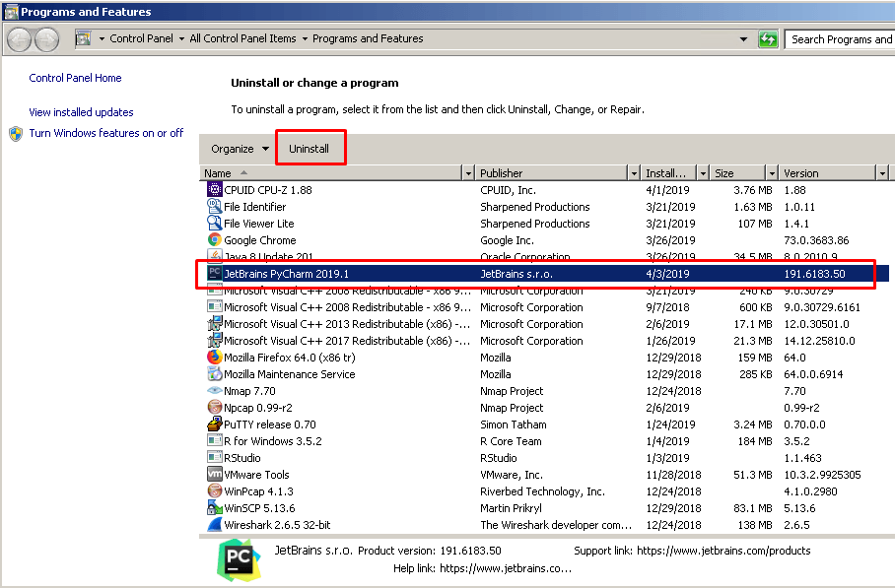Select the CPUID CPU-Z 1.88 entry name

point(268,190)
